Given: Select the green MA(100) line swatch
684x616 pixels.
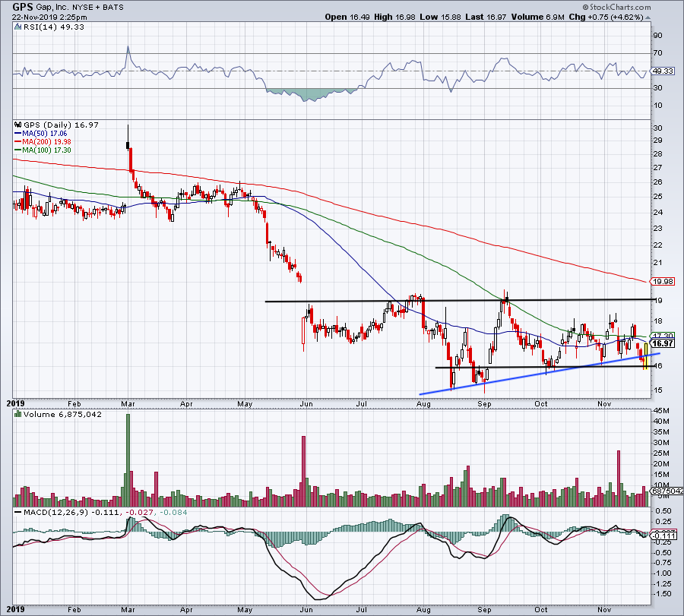Looking at the screenshot, I should tap(18, 150).
